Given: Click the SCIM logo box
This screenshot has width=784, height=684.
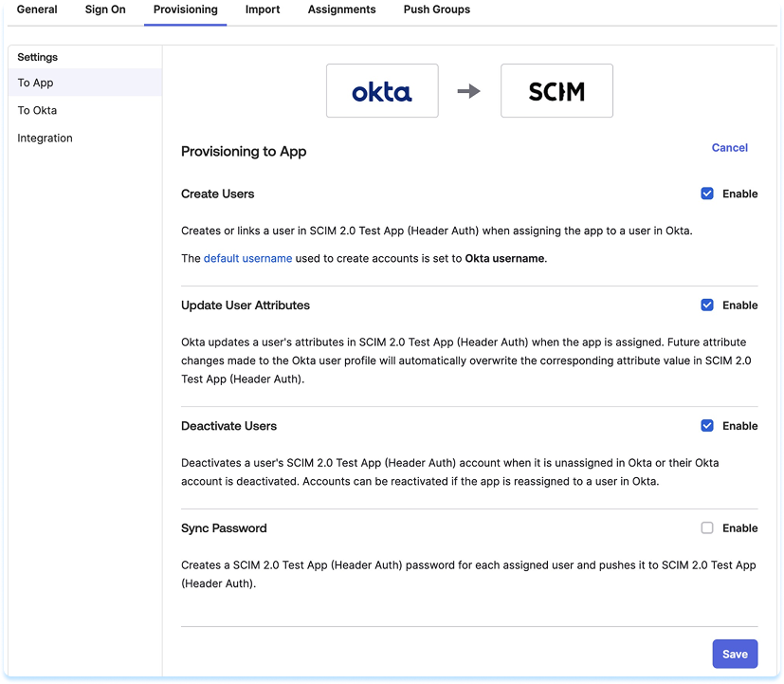Looking at the screenshot, I should coord(556,91).
